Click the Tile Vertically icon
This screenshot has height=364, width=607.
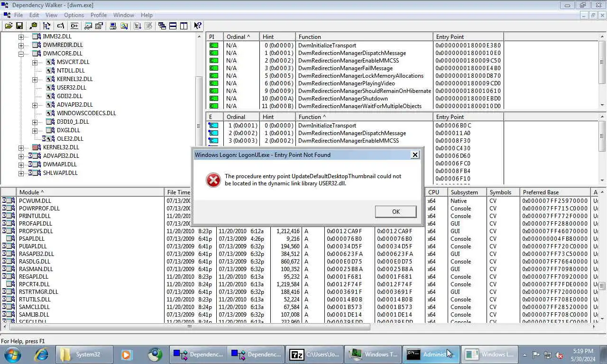(x=184, y=26)
